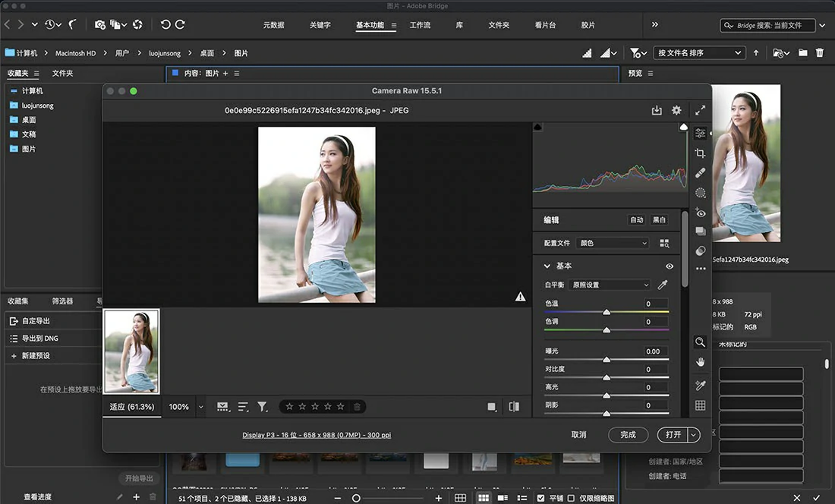Select the Healing bandage tool
Screen dimensions: 835x504
click(x=701, y=173)
